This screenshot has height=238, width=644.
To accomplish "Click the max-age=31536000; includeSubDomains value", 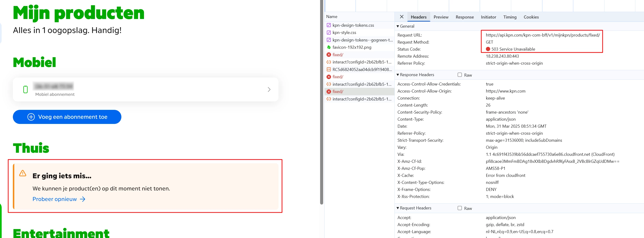I will coord(524,140).
